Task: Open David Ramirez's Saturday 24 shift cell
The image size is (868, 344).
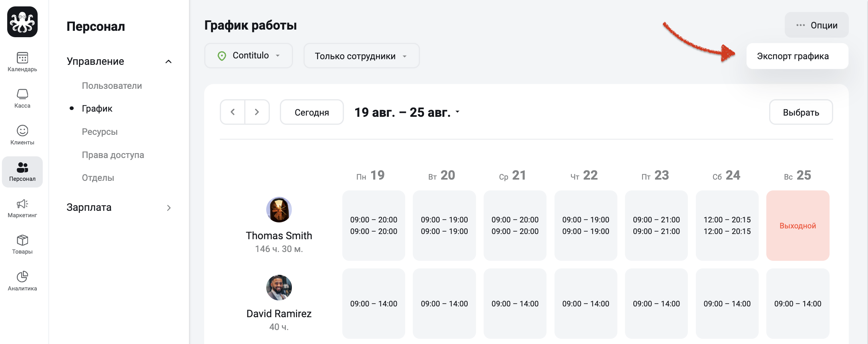Action: click(x=727, y=304)
